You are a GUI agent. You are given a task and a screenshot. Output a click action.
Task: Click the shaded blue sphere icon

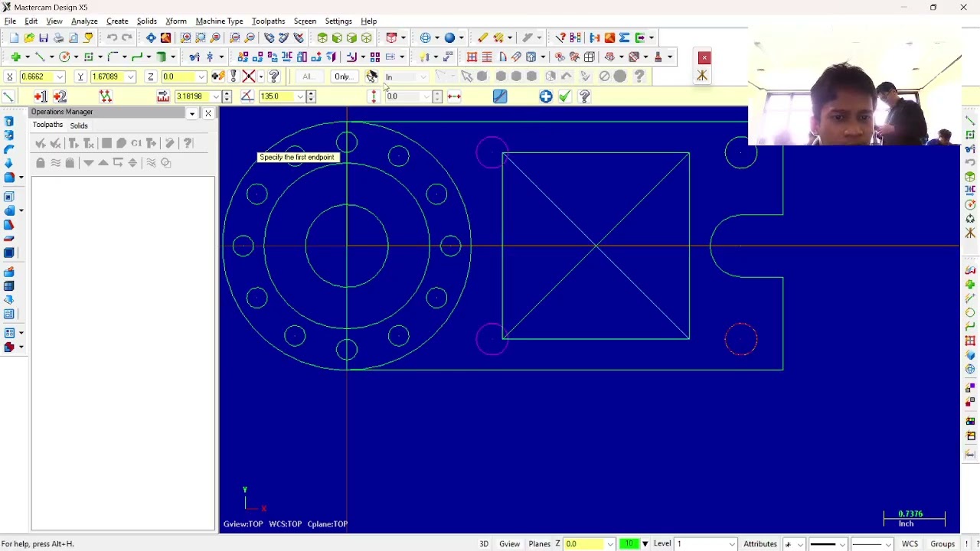pyautogui.click(x=450, y=37)
